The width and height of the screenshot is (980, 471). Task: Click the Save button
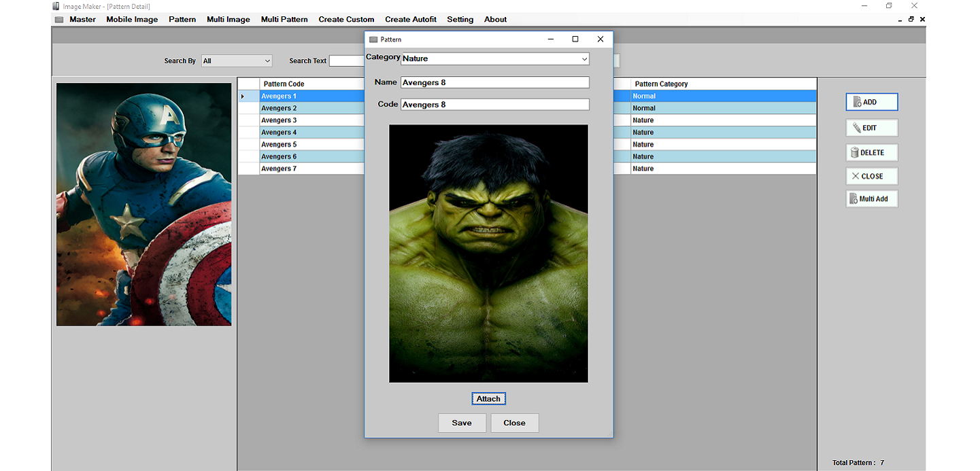tap(462, 423)
